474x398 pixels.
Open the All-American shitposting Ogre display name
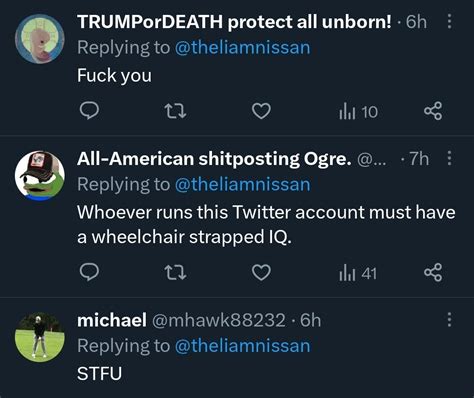[x=214, y=159]
